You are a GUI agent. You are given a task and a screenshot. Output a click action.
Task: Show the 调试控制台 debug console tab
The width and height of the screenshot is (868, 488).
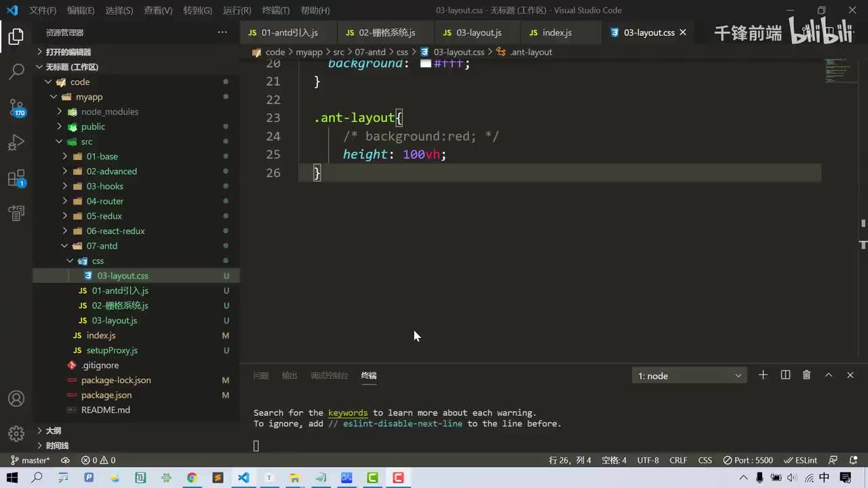click(330, 375)
